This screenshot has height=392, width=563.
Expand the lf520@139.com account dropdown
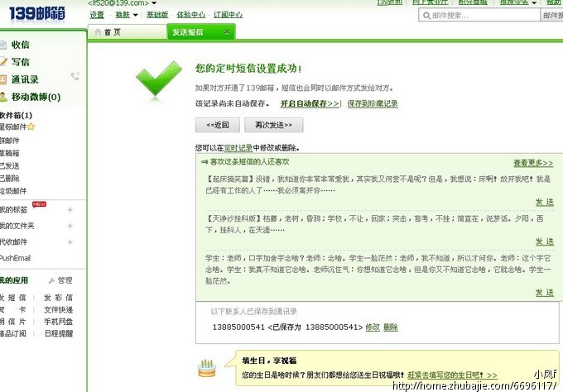pos(154,2)
